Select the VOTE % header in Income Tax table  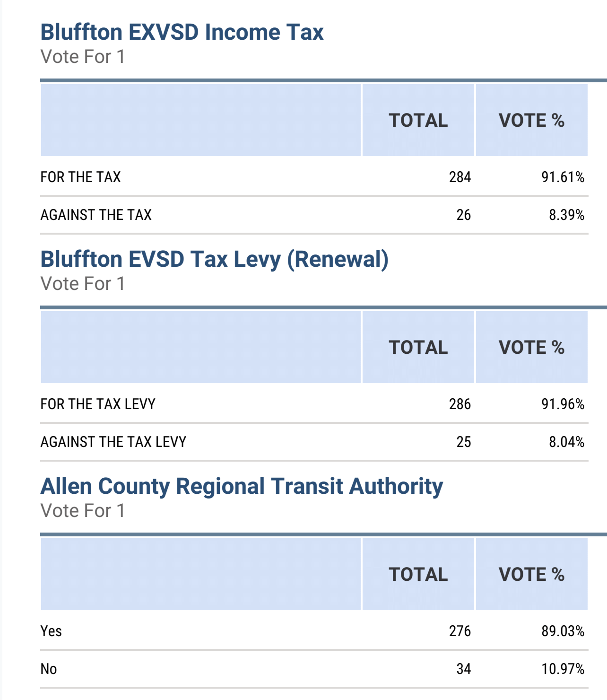(532, 120)
